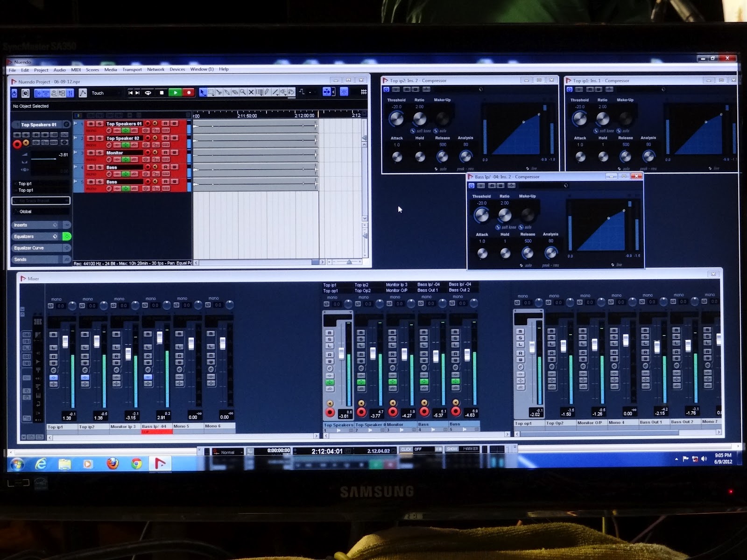The width and height of the screenshot is (747, 560).
Task: Click the Windows Start button
Action: 17,464
